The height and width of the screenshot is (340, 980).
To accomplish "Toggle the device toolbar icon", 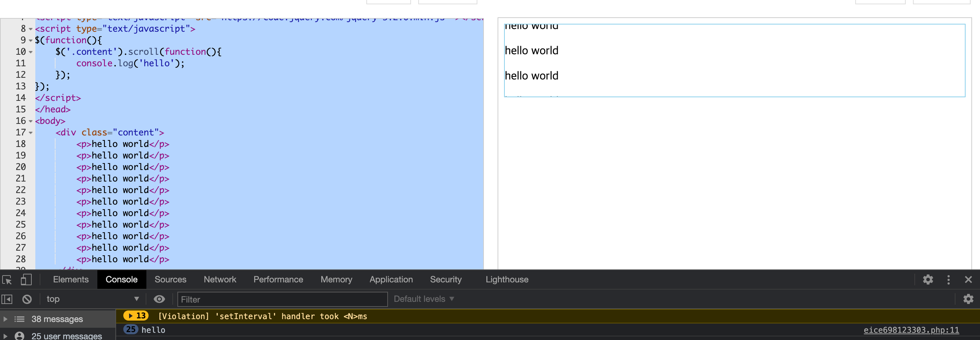I will click(x=26, y=280).
